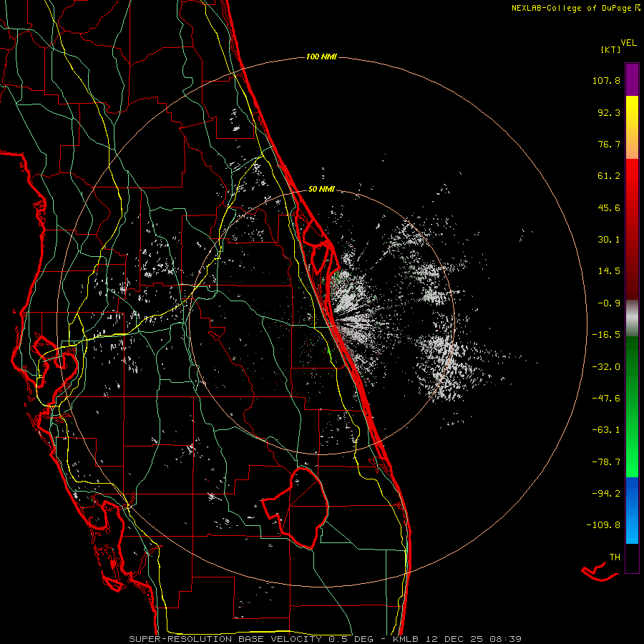Click the green segment of the velocity scale
Screen dimensions: 644x644
(632, 406)
